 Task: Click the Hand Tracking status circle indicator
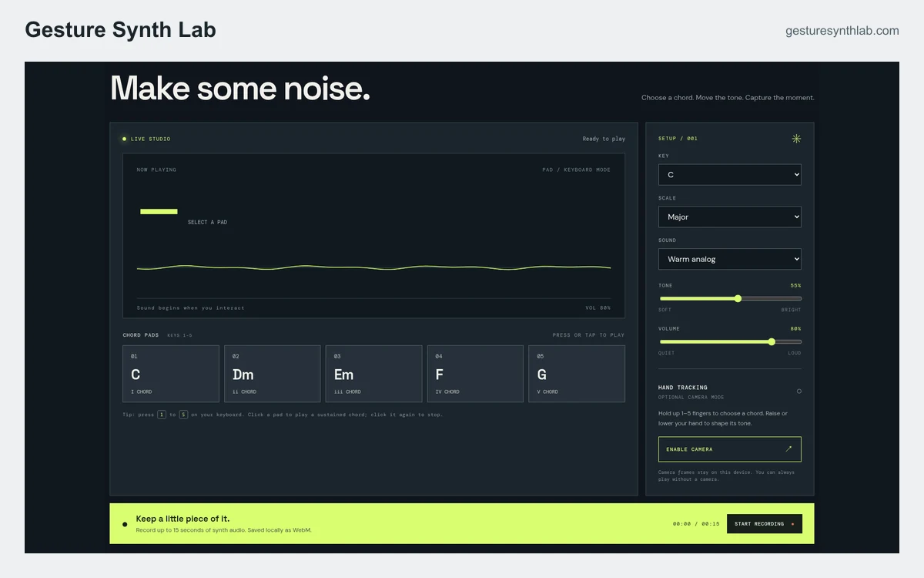click(x=798, y=391)
